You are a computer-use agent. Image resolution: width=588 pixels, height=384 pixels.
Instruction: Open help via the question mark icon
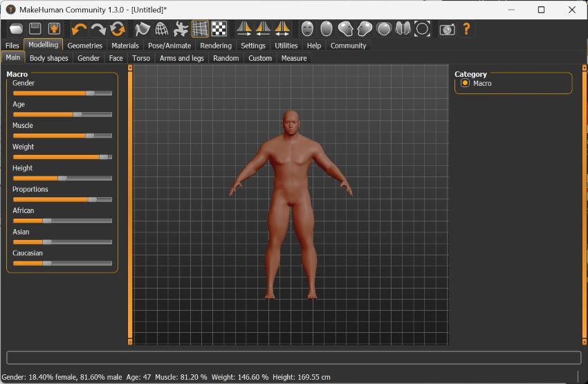coord(467,29)
